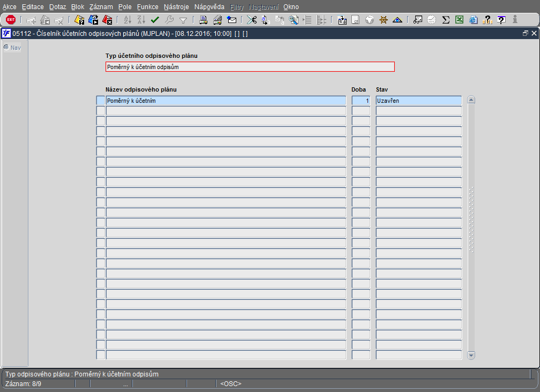The image size is (540, 392).
Task: Click the green Excel export icon
Action: click(x=459, y=20)
